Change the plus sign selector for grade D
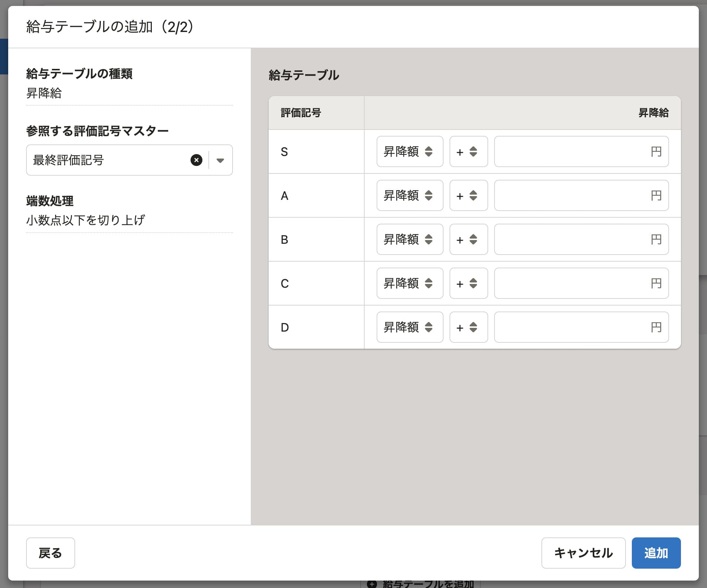This screenshot has height=588, width=707. 468,327
